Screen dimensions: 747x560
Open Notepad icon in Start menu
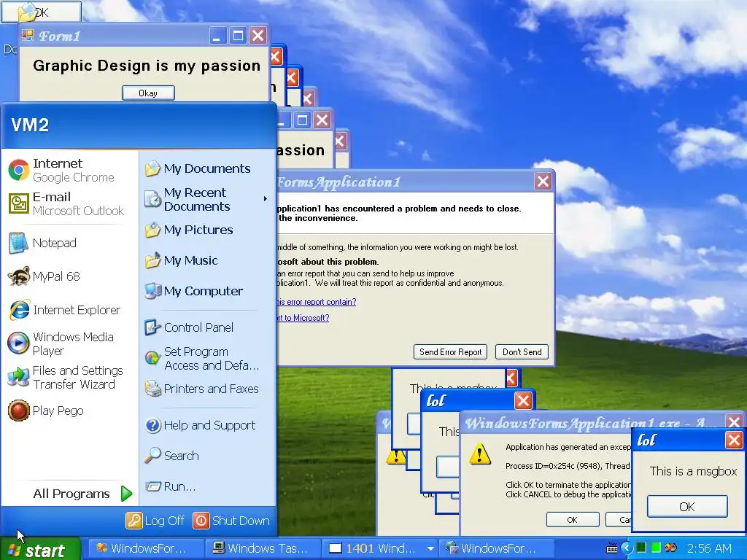[x=18, y=243]
